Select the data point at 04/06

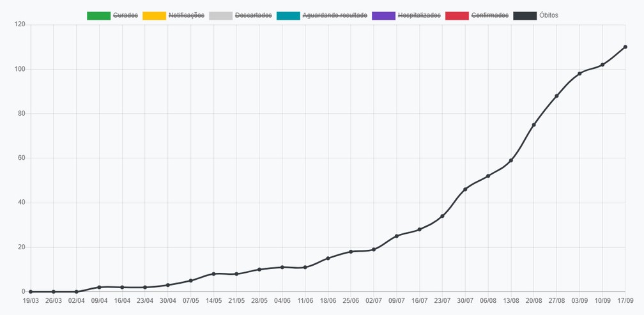click(x=282, y=267)
